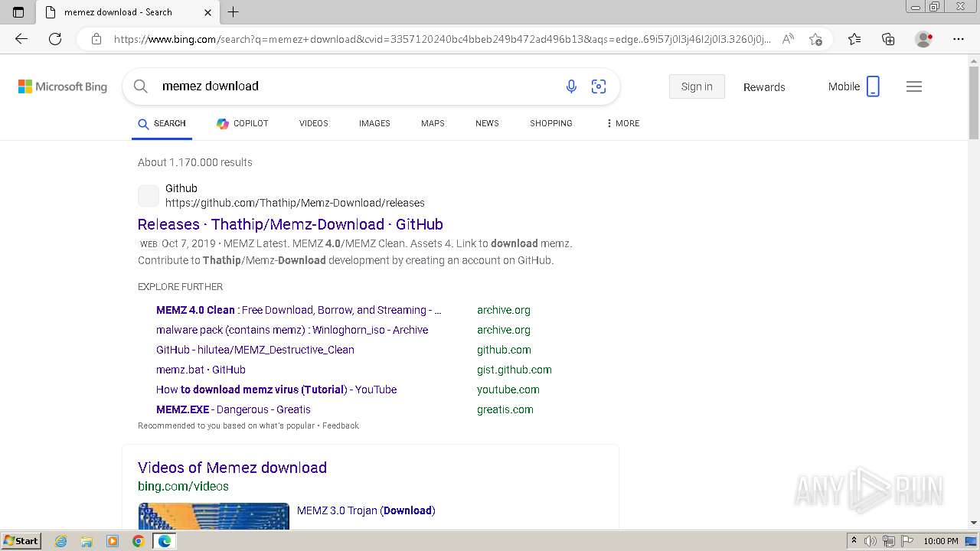Show hidden system tray icons
980x551 pixels.
pos(854,541)
